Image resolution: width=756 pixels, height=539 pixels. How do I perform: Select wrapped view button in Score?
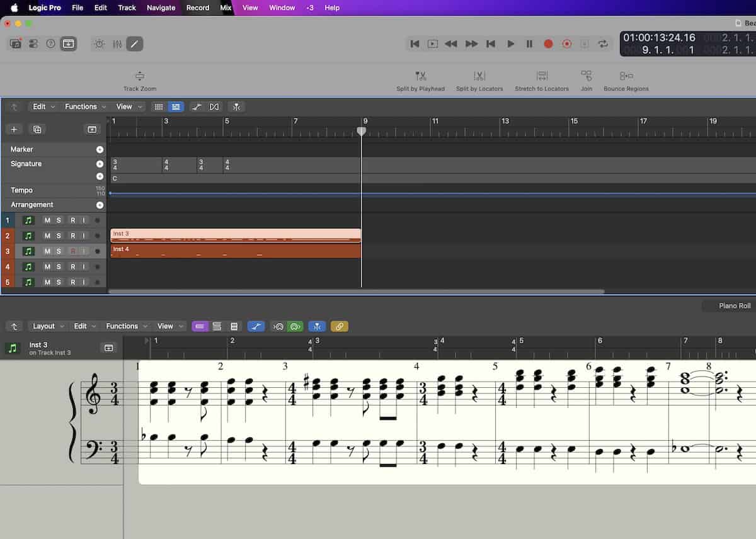click(217, 326)
